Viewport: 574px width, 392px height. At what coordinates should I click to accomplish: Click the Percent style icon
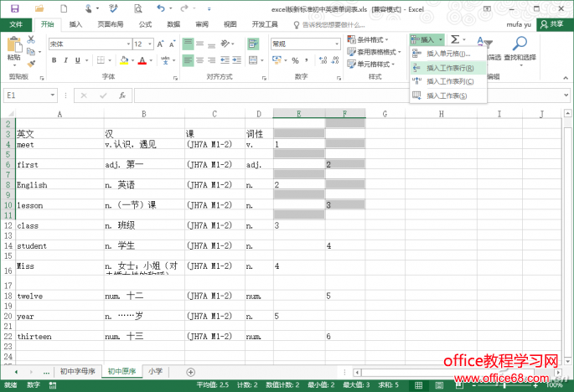coord(295,60)
